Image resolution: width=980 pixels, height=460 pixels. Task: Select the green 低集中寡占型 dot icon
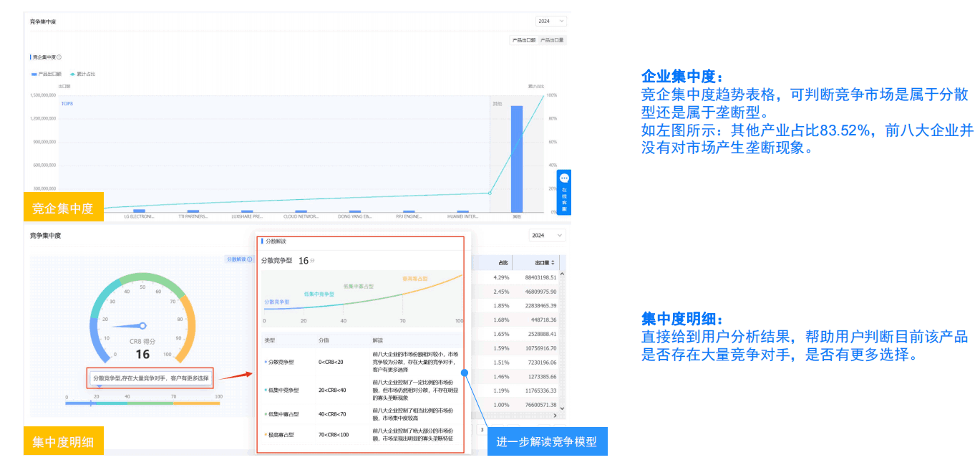click(x=266, y=413)
